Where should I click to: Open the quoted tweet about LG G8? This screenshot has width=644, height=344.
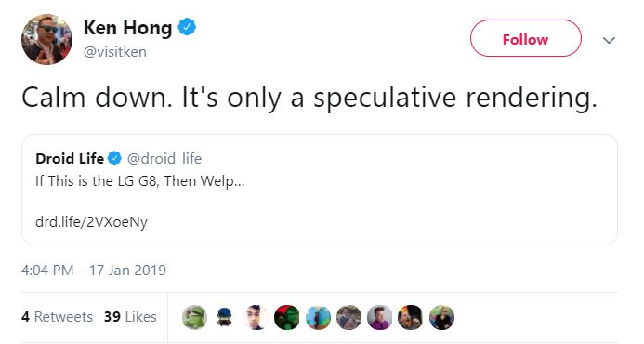coord(319,190)
